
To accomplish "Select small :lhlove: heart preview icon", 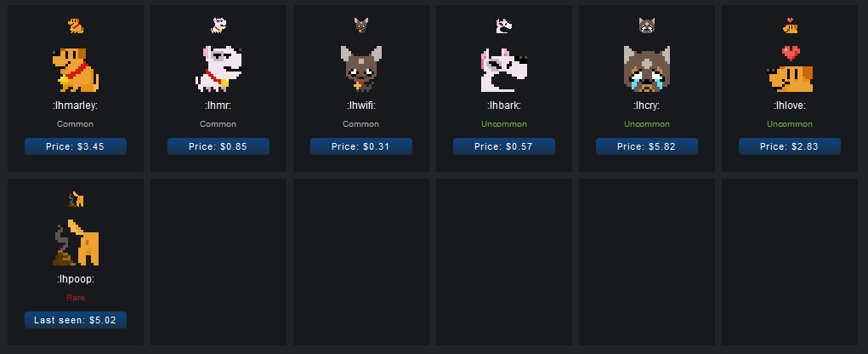I will (x=790, y=26).
